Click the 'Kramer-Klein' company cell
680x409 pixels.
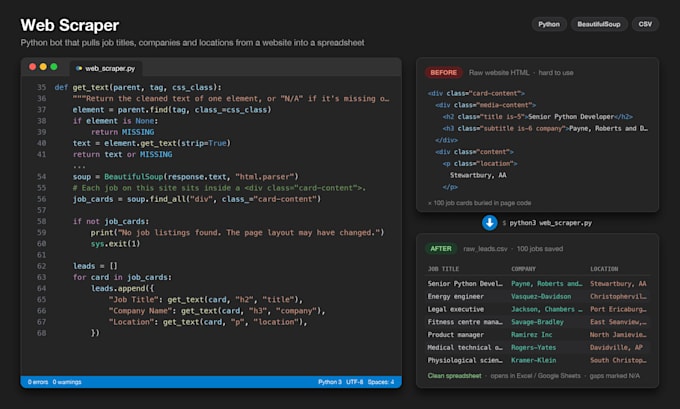tap(533, 360)
